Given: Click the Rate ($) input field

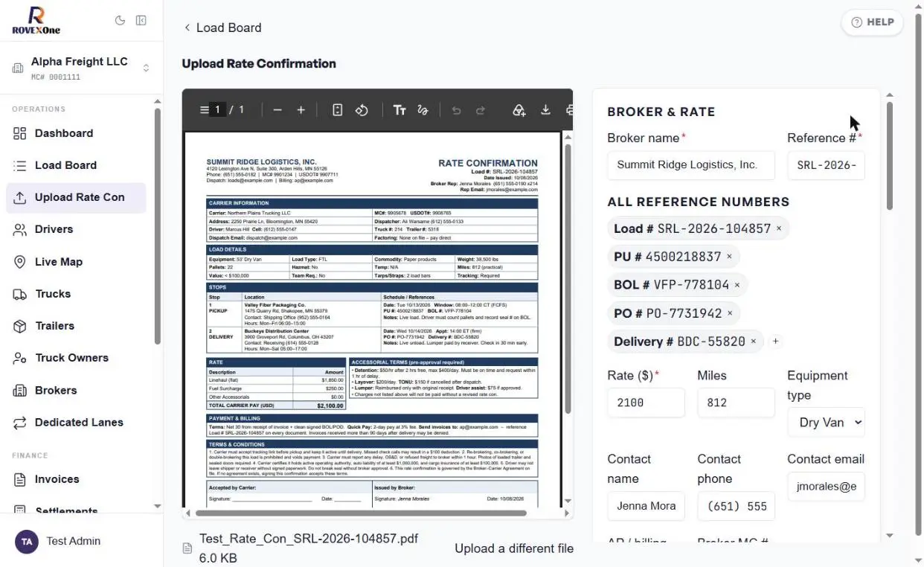Looking at the screenshot, I should 646,403.
